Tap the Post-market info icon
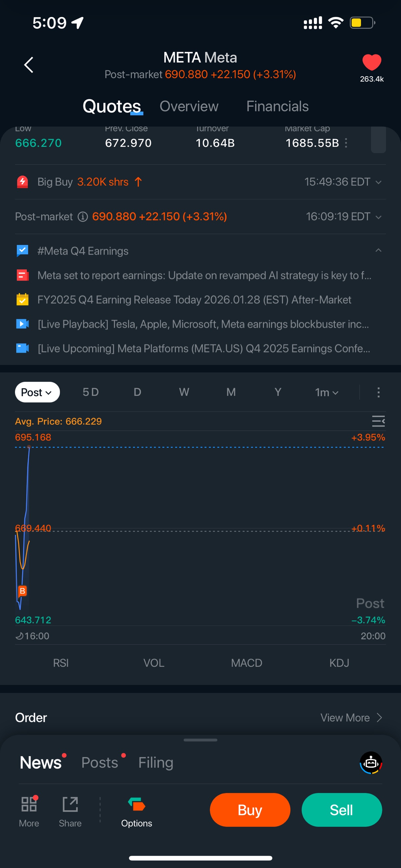 click(83, 217)
